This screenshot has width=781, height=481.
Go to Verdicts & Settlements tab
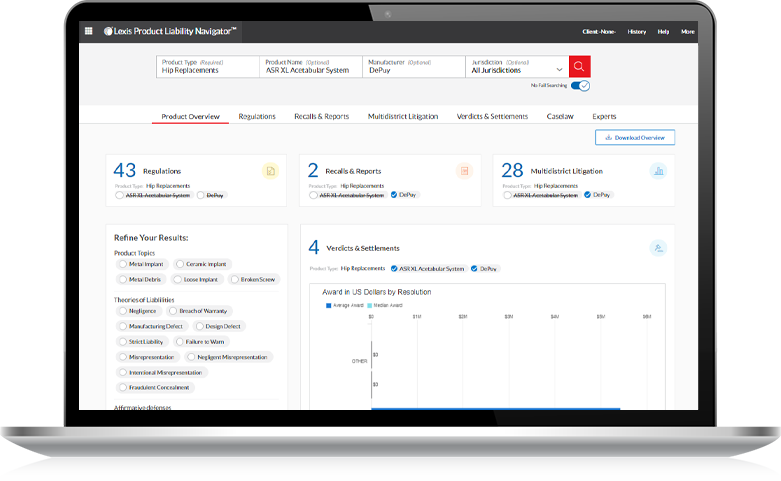[x=492, y=117]
